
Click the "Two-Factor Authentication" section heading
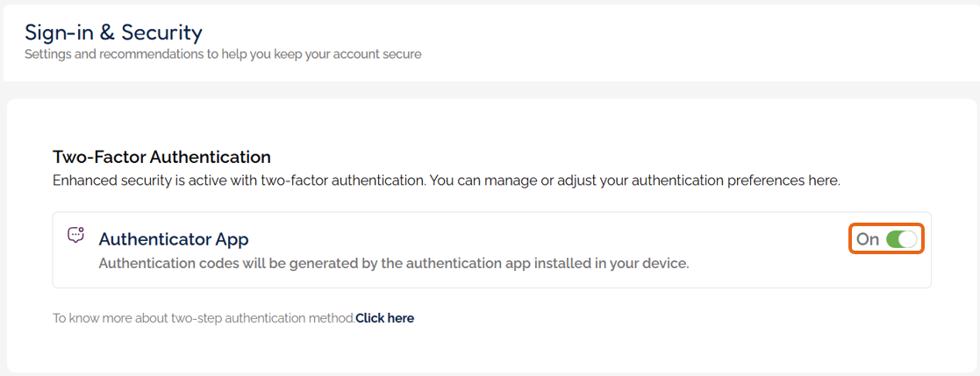click(x=161, y=157)
